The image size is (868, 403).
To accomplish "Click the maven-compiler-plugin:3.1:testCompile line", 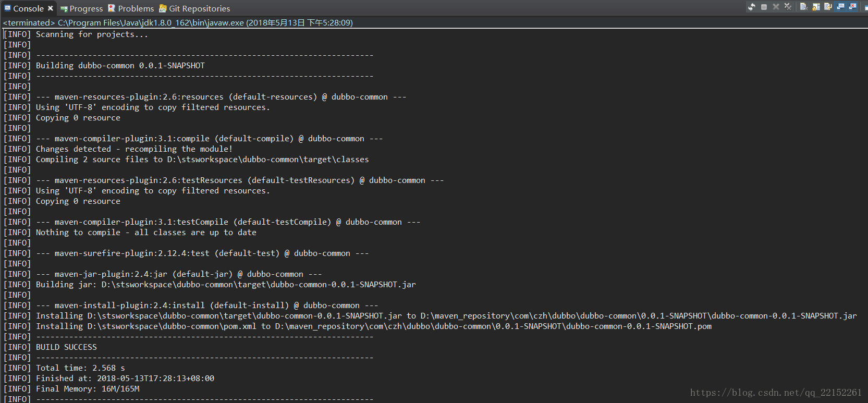I will click(212, 222).
